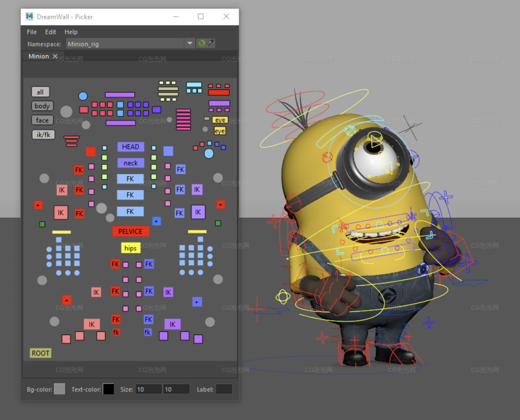This screenshot has height=420, width=520.
Task: Click the purple bar below the square grid
Action: pos(121,123)
